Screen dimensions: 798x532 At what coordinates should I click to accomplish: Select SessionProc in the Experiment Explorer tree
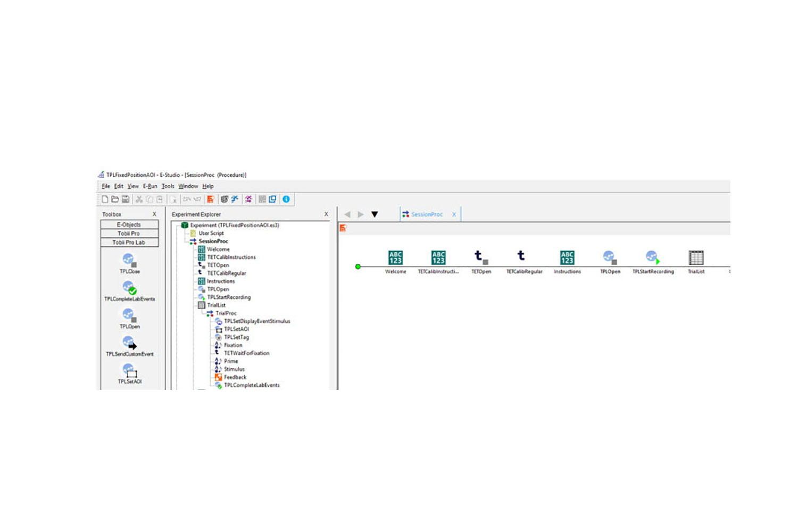click(209, 241)
